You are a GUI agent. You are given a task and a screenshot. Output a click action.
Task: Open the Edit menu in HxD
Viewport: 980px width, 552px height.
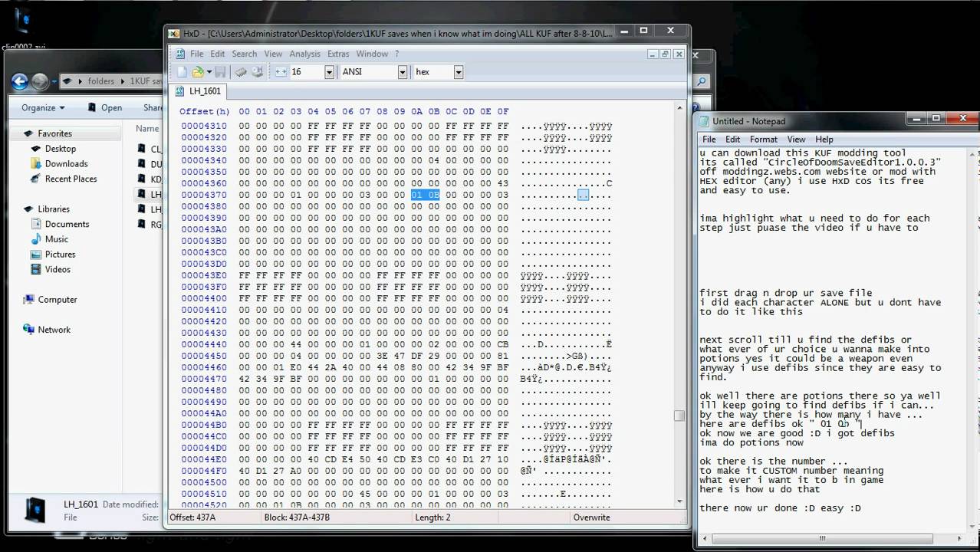click(x=218, y=54)
